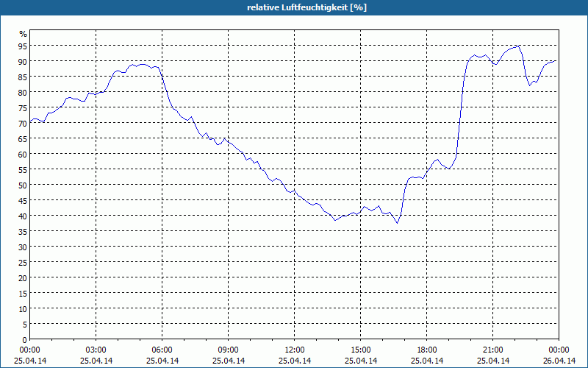This screenshot has width=588, height=368.
Task: Click the 0 origin label on the y-axis
Action: point(25,339)
